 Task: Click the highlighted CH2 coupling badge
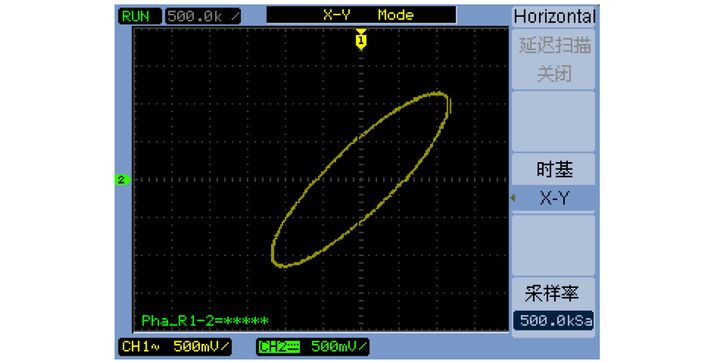pos(279,347)
